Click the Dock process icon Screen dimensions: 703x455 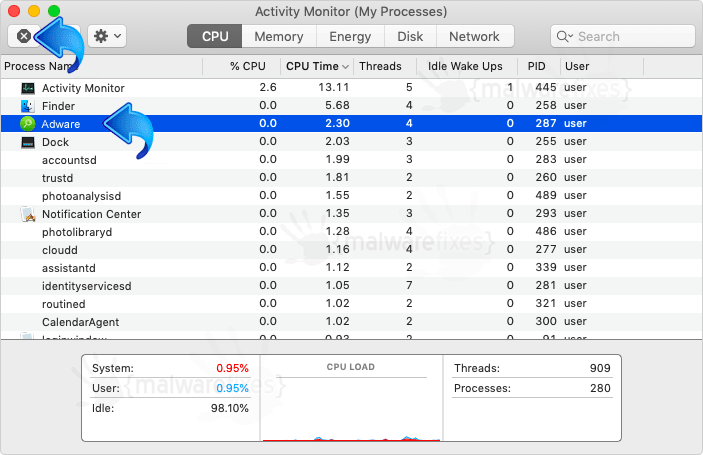pos(28,142)
